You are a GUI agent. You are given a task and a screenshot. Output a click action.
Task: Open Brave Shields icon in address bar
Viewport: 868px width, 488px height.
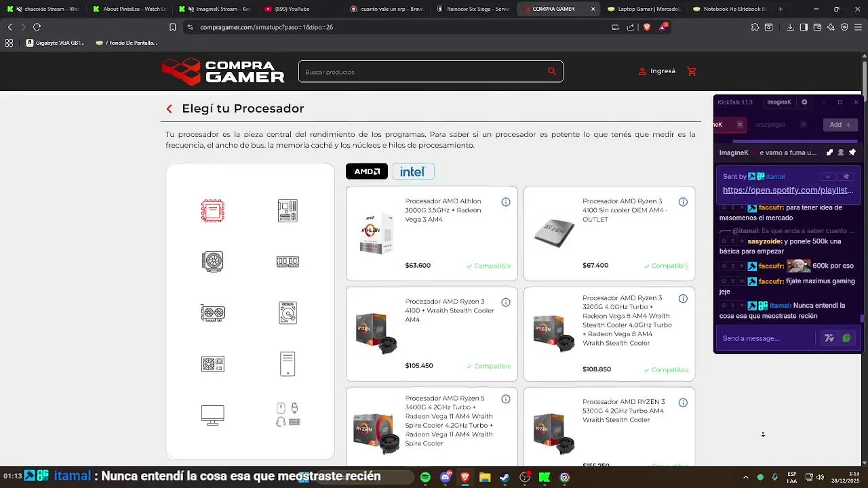point(646,27)
